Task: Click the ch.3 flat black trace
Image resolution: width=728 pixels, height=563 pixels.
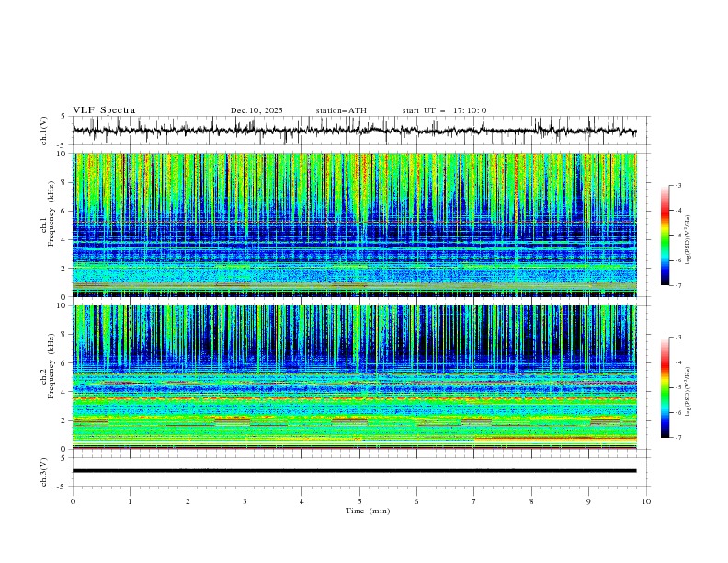Action: click(x=354, y=471)
